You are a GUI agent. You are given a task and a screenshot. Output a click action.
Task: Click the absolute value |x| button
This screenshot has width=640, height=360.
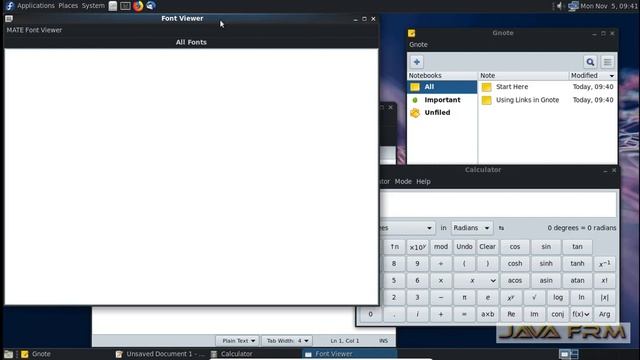(x=604, y=298)
